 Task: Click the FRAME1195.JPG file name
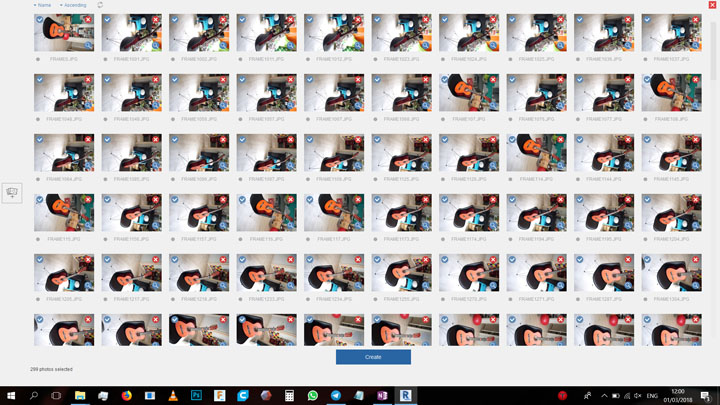click(x=604, y=239)
